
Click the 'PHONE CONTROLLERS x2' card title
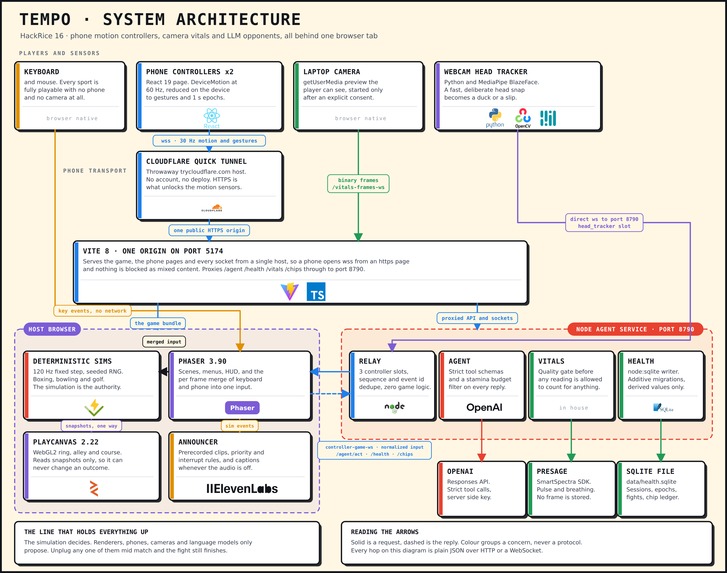click(190, 71)
